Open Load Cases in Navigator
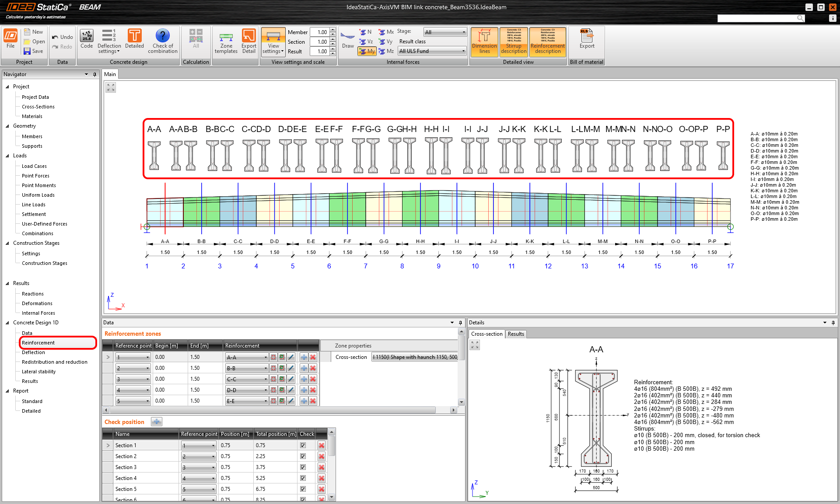The height and width of the screenshot is (504, 840). [x=34, y=166]
